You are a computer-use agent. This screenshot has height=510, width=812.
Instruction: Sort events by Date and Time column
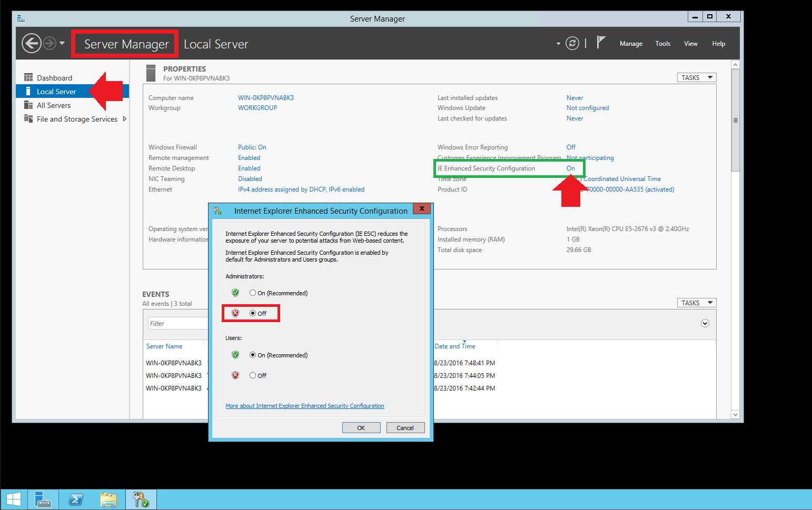[455, 346]
